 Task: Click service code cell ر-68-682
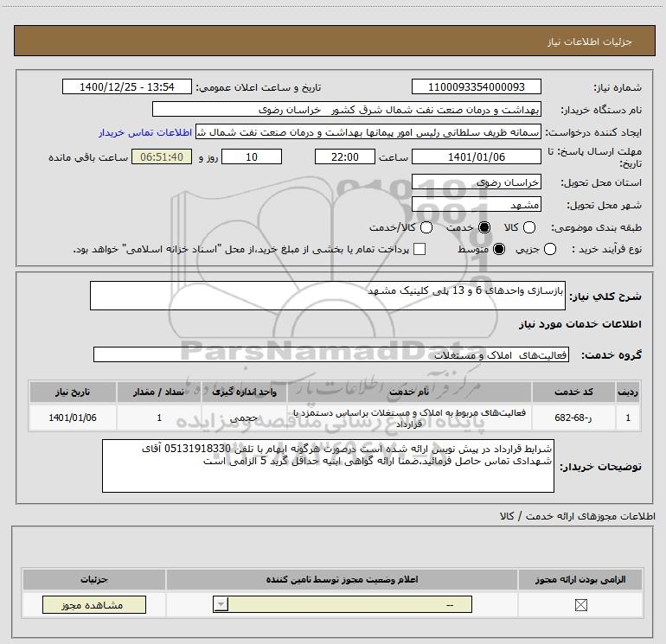pos(573,418)
